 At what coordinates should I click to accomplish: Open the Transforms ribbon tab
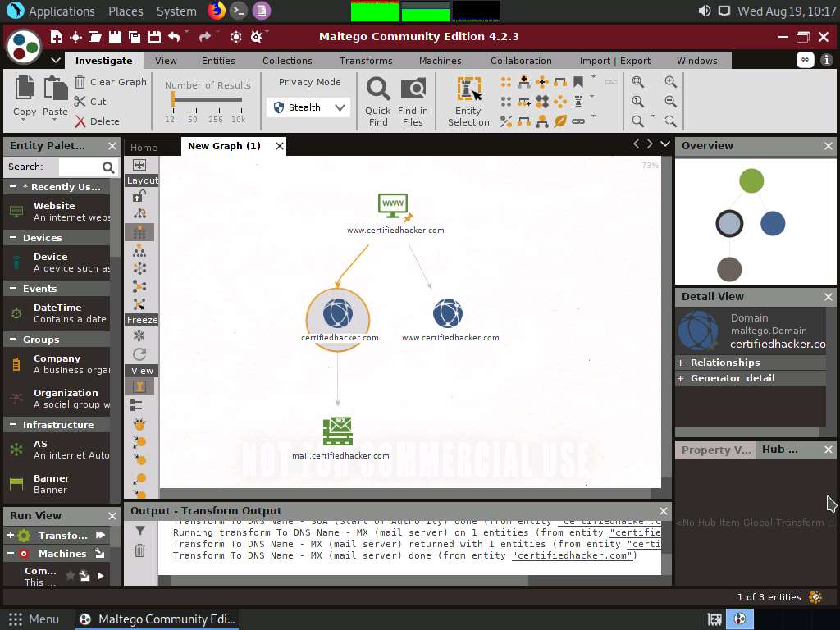pos(366,61)
